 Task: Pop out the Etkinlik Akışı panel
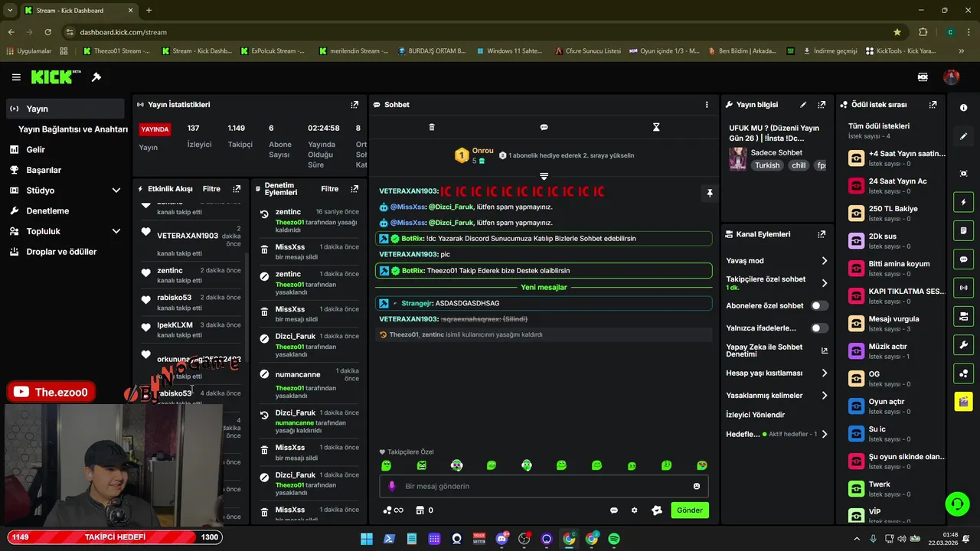pyautogui.click(x=237, y=189)
